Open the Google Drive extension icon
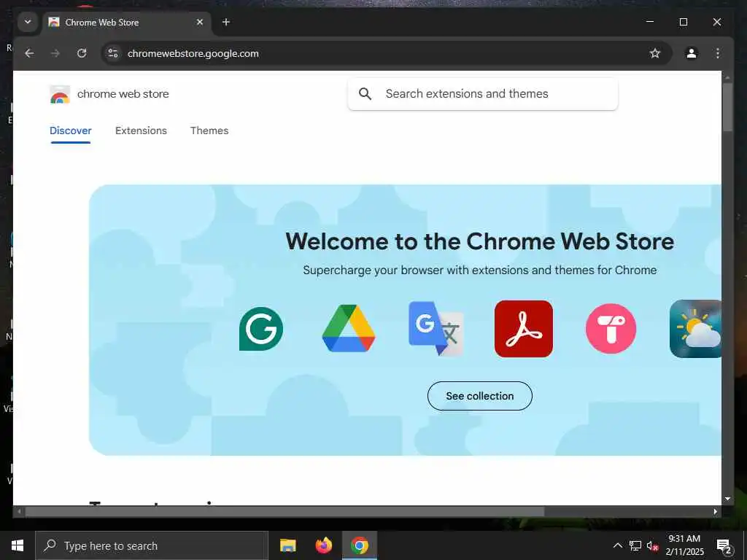Screen dimensions: 747x560 (x=349, y=329)
